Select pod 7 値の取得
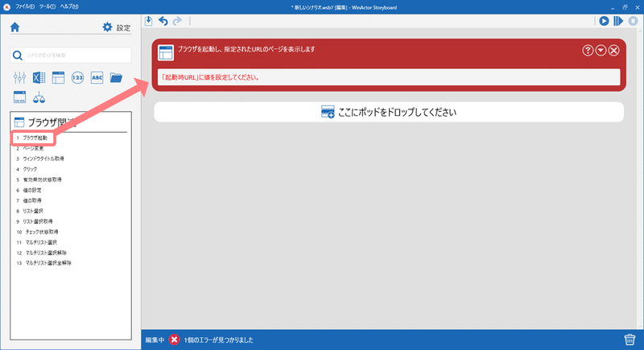The width and height of the screenshot is (644, 350). (x=29, y=200)
